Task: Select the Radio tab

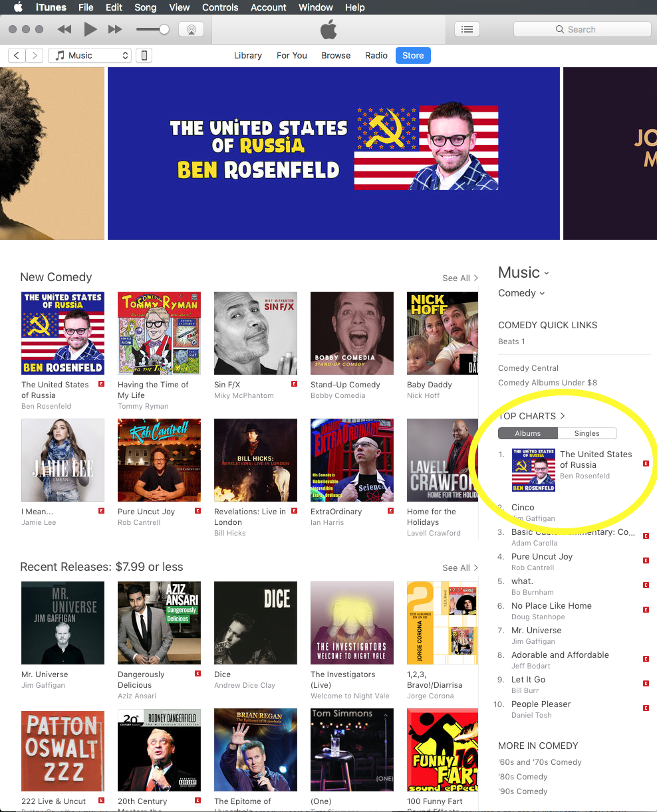Action: [376, 56]
